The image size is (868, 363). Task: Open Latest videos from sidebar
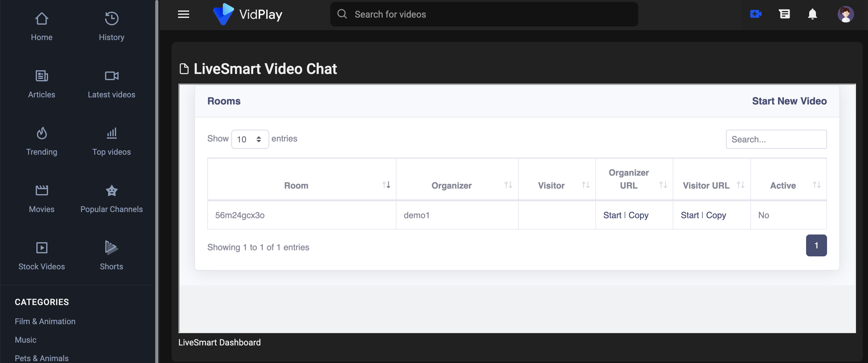coord(111,76)
